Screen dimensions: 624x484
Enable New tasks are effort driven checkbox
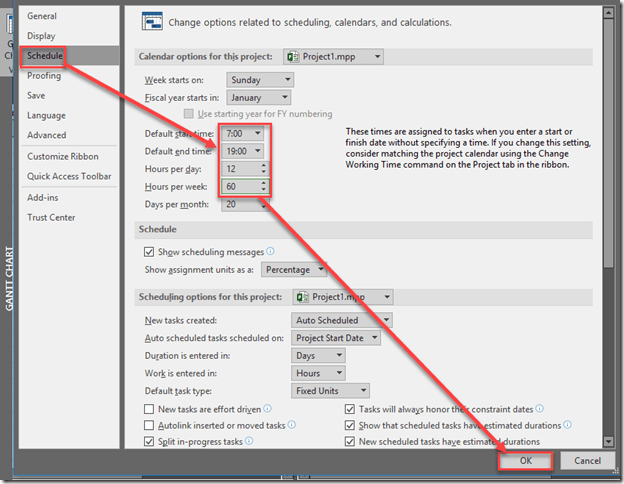pos(150,409)
